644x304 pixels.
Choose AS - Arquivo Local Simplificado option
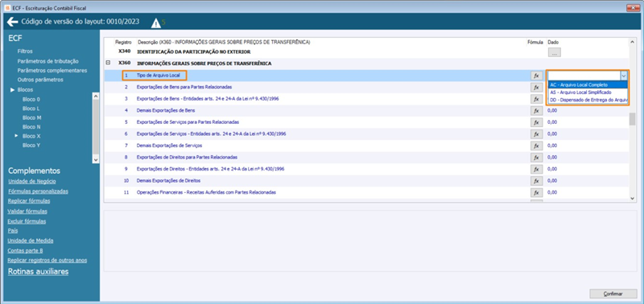point(588,92)
